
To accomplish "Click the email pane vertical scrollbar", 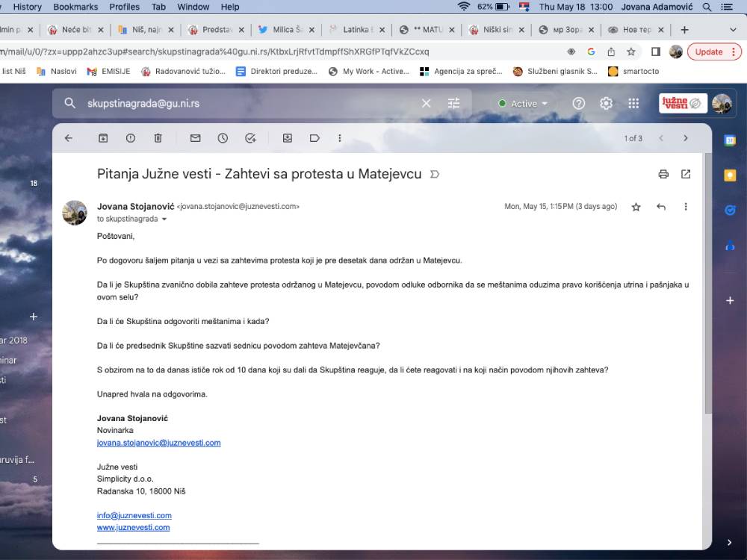I will point(707,299).
